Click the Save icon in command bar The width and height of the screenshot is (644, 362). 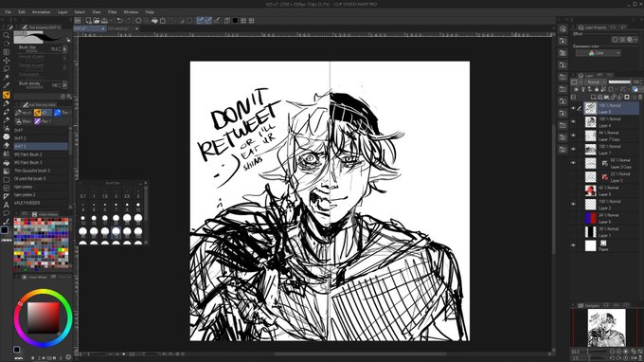click(x=104, y=20)
